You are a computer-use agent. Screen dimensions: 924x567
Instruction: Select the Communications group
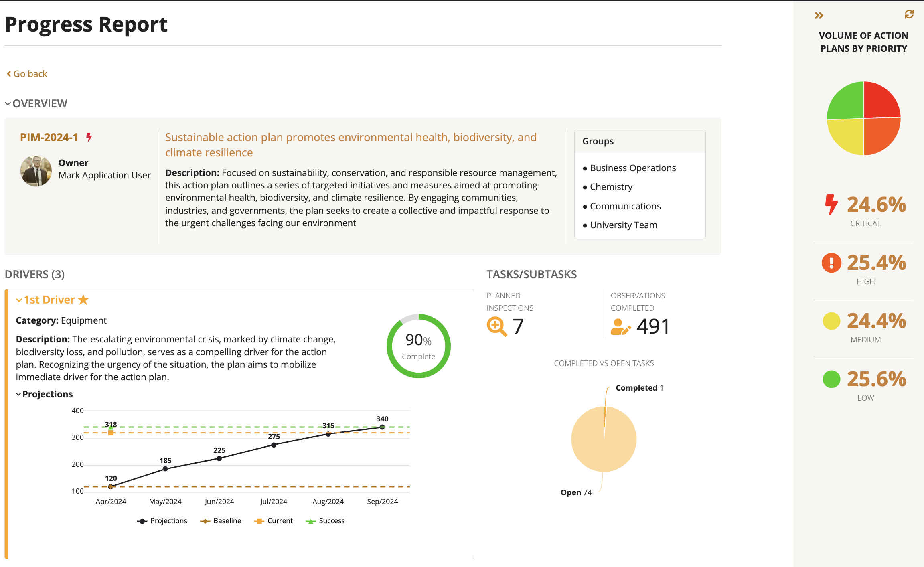(x=625, y=206)
